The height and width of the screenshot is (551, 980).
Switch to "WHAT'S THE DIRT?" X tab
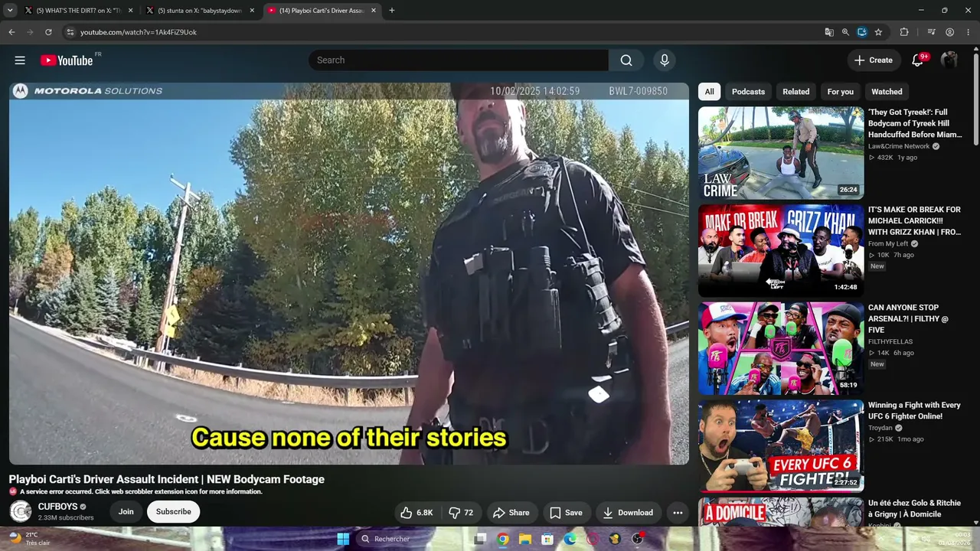[x=78, y=11]
